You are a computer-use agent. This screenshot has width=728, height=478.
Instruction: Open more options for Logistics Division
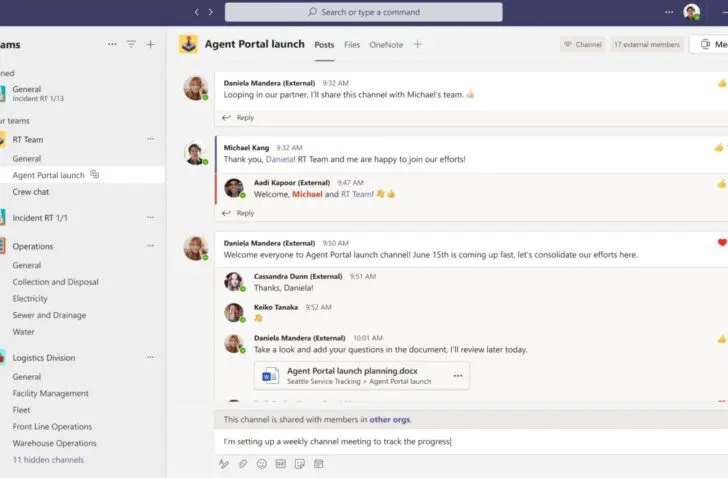150,357
